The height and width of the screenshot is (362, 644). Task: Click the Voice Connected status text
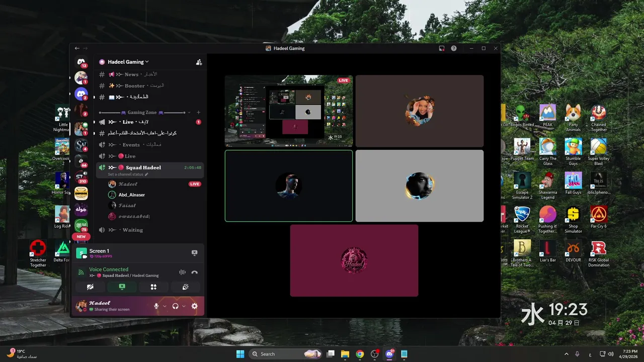click(109, 269)
